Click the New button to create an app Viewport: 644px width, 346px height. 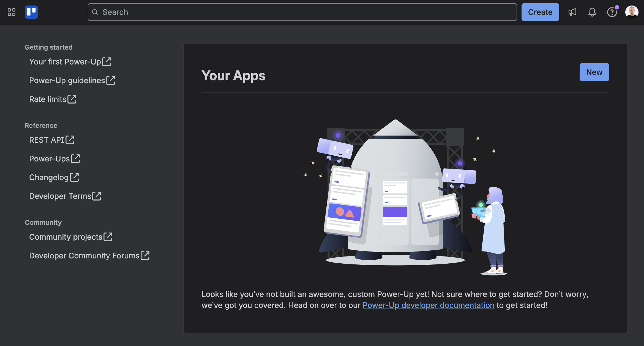[x=594, y=72]
